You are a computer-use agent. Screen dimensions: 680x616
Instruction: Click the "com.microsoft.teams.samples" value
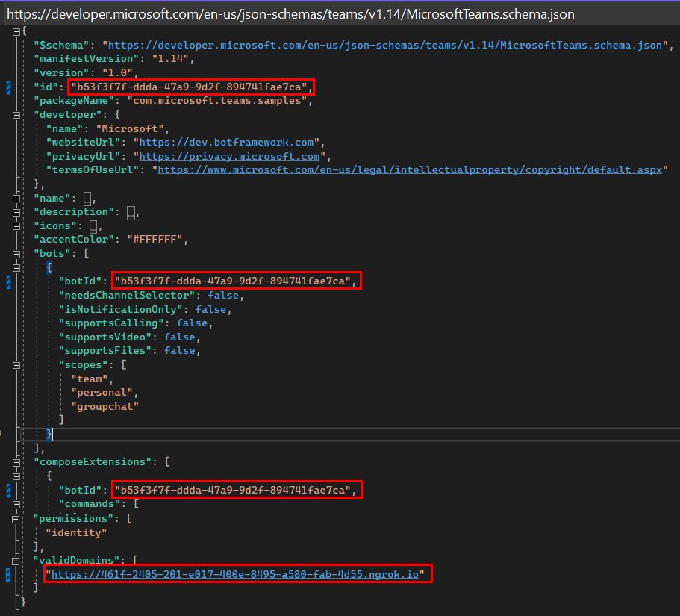216,101
